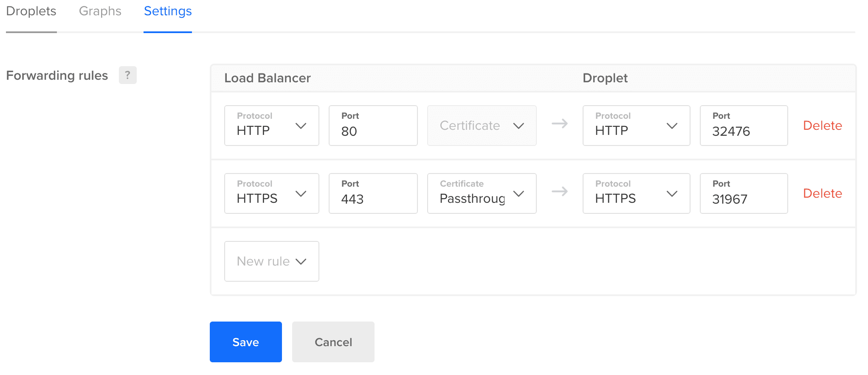Expand the Droplet HTTPS protocol dropdown
The width and height of the screenshot is (868, 375).
(636, 193)
